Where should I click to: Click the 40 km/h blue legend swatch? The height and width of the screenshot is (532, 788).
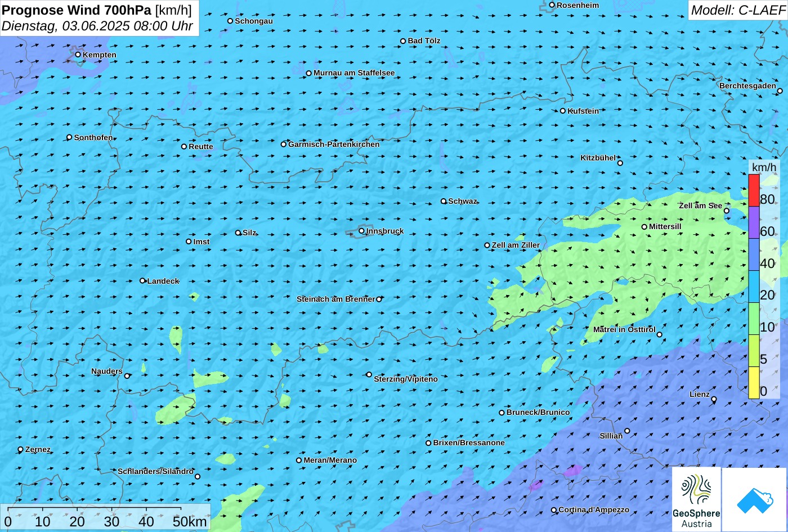[x=754, y=254]
